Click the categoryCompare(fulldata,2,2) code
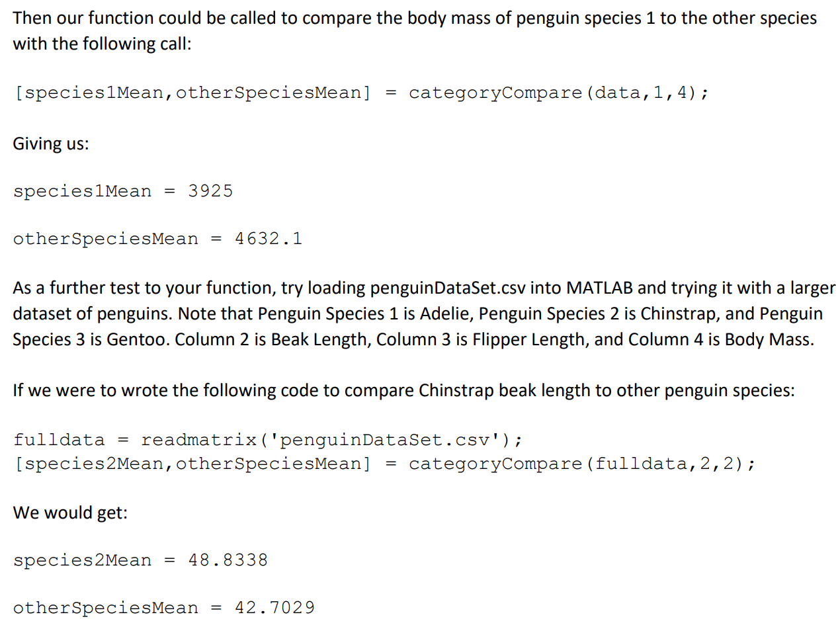This screenshot has width=840, height=631. tap(582, 464)
